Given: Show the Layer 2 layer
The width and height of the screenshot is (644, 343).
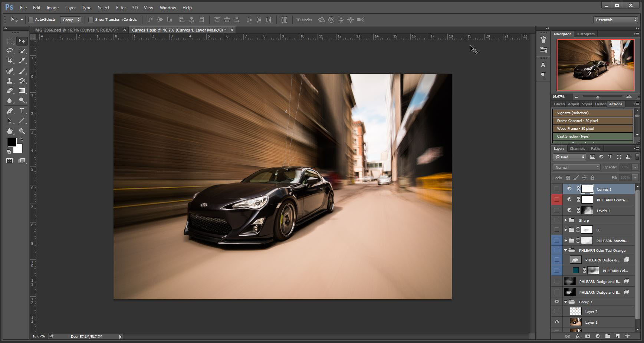Looking at the screenshot, I should (x=557, y=311).
